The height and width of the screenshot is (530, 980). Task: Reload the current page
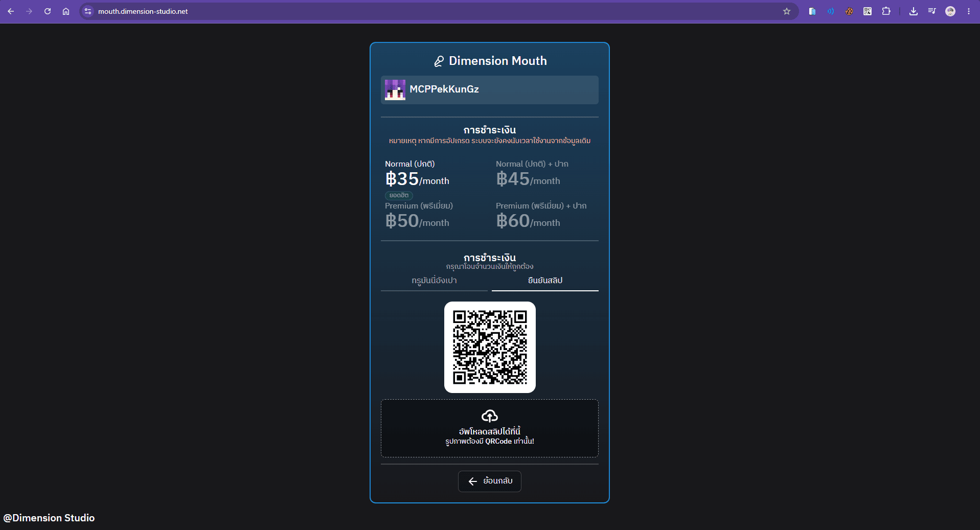[48, 11]
